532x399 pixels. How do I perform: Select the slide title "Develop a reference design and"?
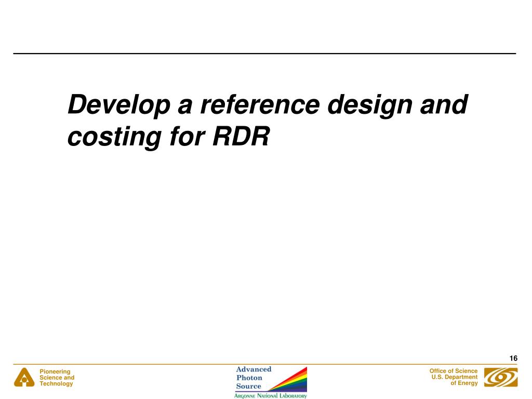pyautogui.click(x=268, y=105)
